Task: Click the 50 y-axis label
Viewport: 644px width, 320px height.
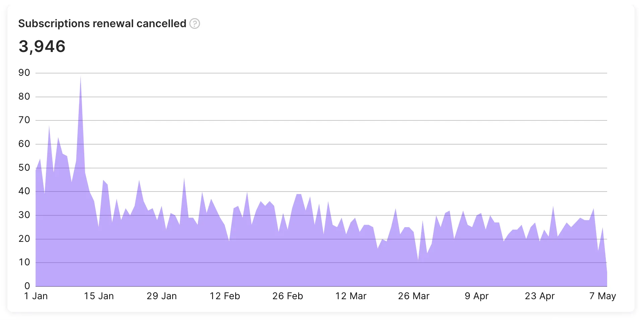Action: (x=24, y=168)
